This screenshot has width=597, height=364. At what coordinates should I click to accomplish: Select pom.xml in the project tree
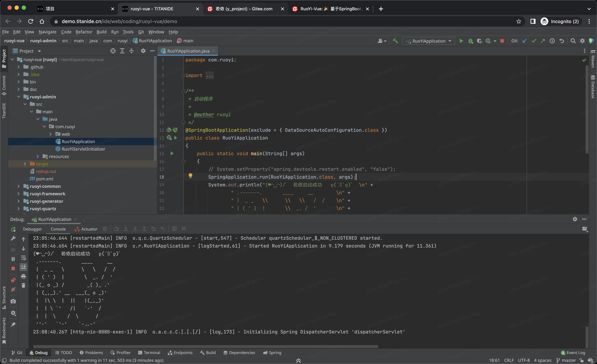pyautogui.click(x=45, y=179)
